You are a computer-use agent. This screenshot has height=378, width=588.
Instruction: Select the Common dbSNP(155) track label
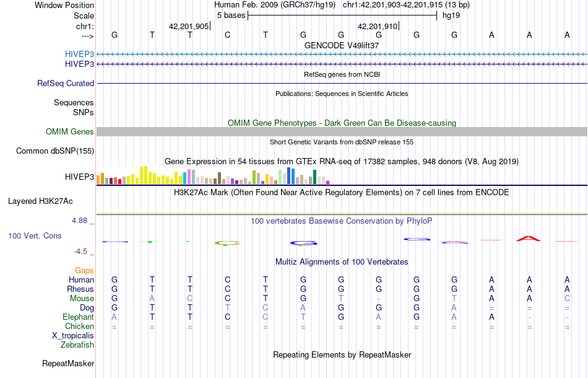click(x=55, y=151)
